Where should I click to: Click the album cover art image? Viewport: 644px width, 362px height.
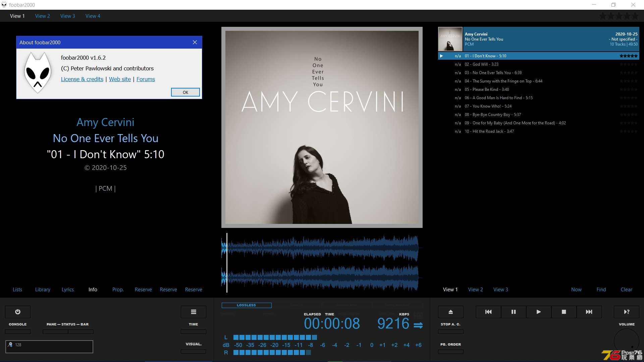(x=322, y=127)
